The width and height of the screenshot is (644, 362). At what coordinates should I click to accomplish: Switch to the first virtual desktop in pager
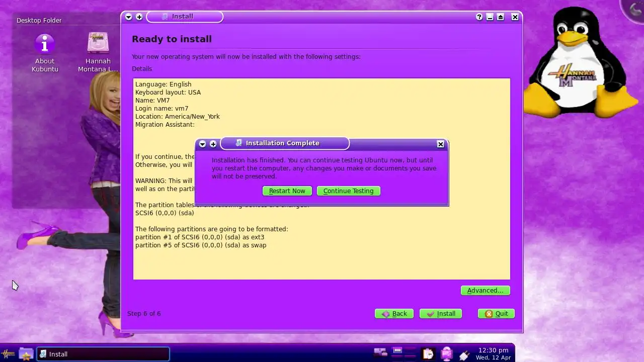[398, 350]
